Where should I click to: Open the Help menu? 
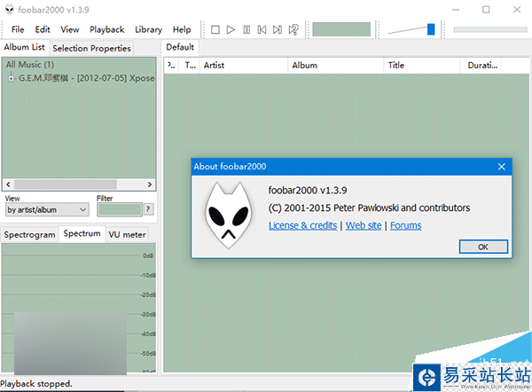point(182,30)
